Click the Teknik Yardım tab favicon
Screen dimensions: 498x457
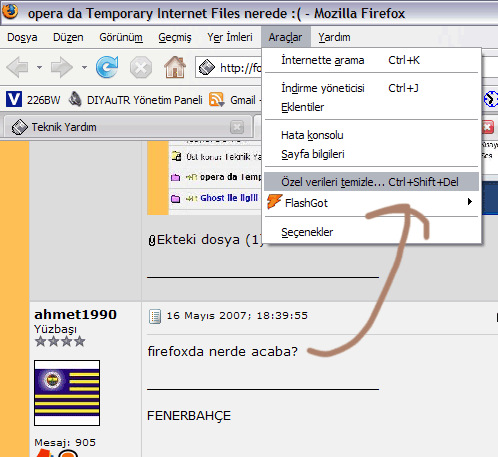(20, 127)
